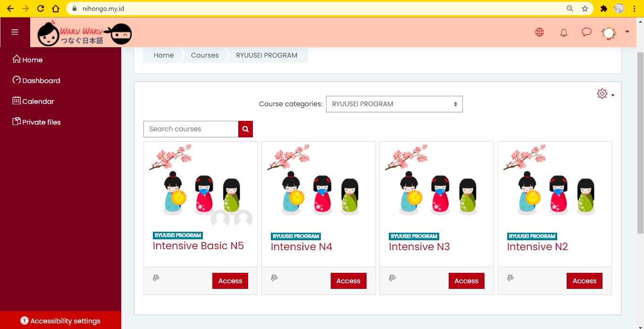Image resolution: width=644 pixels, height=329 pixels.
Task: Open the Intensive Basic N5 course title
Action: pos(198,246)
